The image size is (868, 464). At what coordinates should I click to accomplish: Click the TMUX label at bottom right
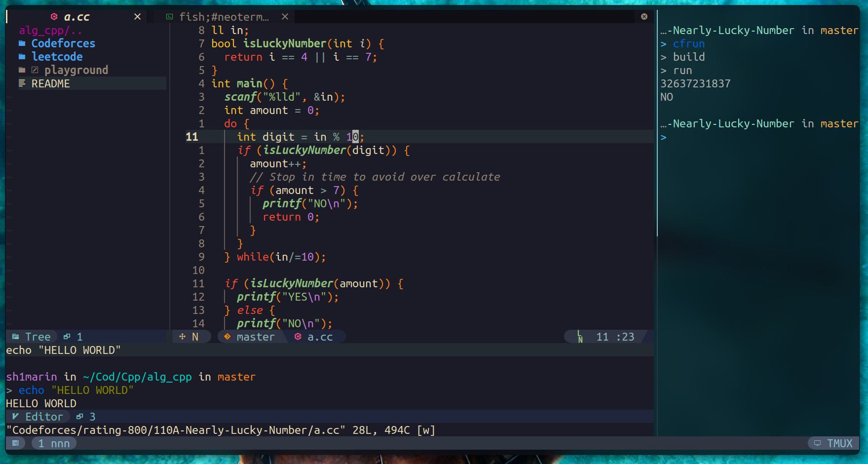tap(840, 443)
